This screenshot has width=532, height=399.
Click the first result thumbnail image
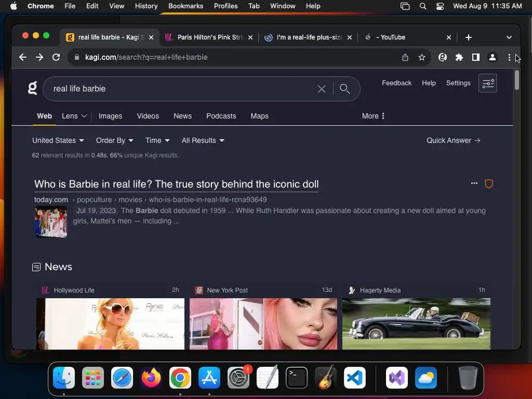(x=51, y=222)
